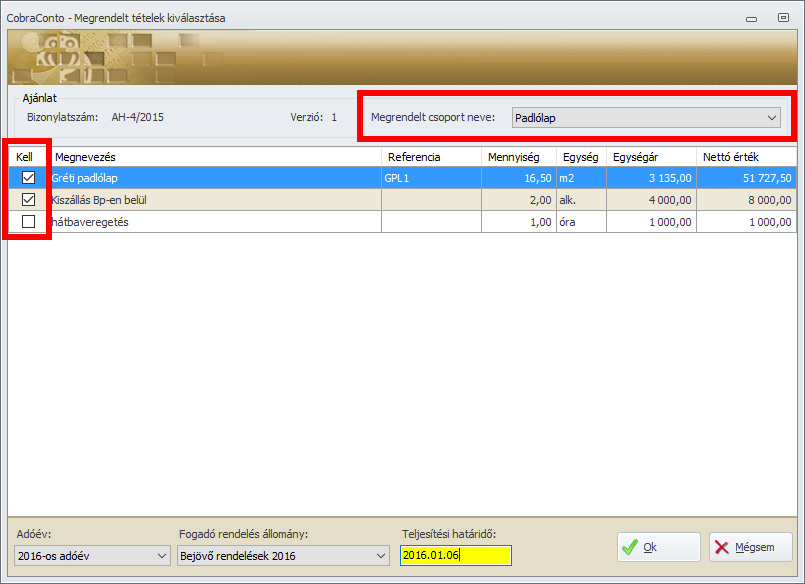The height and width of the screenshot is (584, 805).
Task: Click the Teljesítési határidő date field
Action: pyautogui.click(x=456, y=555)
